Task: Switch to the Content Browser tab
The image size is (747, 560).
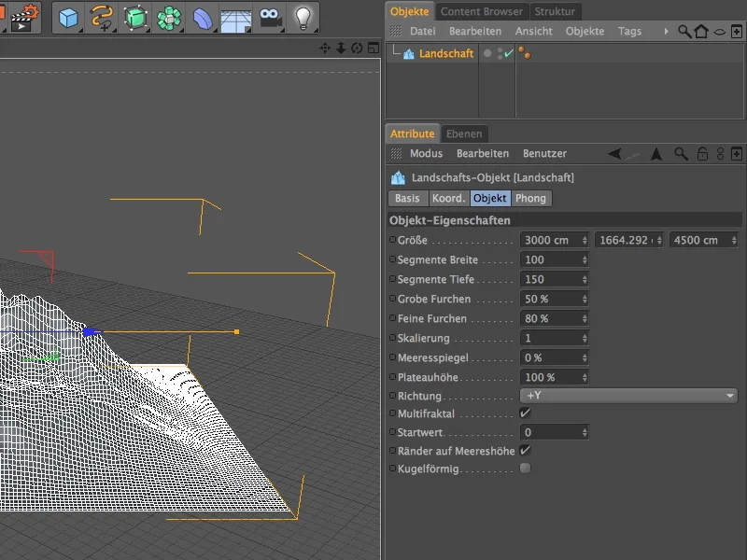Action: [x=481, y=11]
